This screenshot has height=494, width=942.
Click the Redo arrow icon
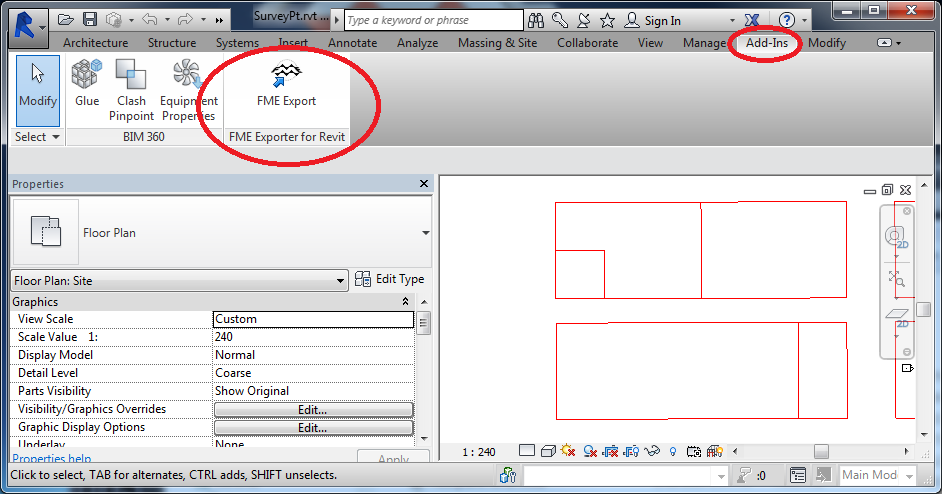tap(185, 20)
